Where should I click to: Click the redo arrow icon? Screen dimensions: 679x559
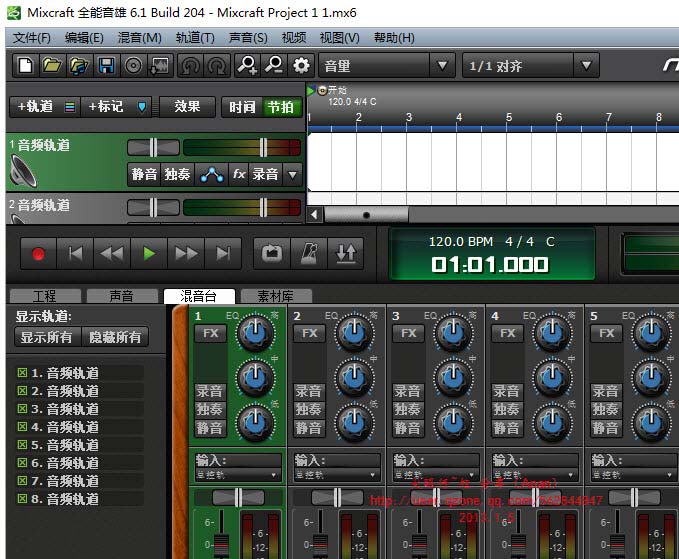click(217, 66)
